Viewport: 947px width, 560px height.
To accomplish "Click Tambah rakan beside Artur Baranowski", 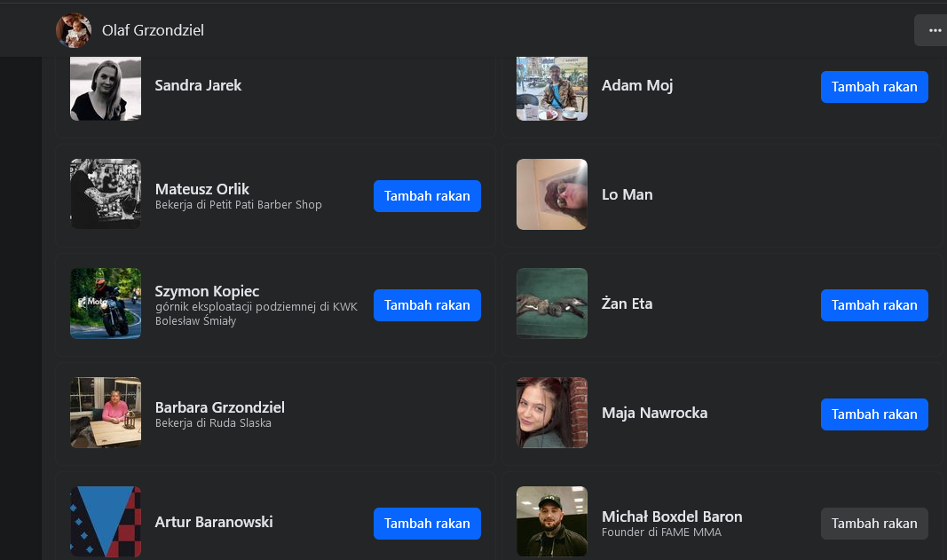I will [x=427, y=524].
